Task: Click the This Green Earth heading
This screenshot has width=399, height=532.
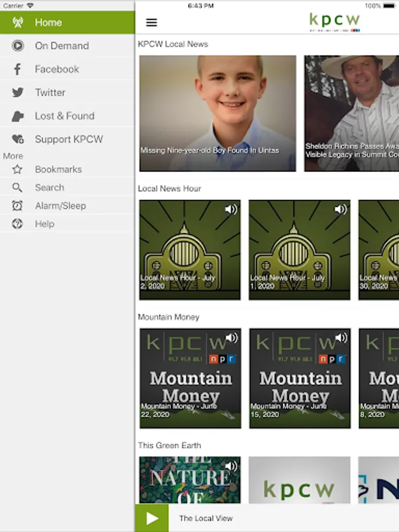Action: tap(169, 446)
